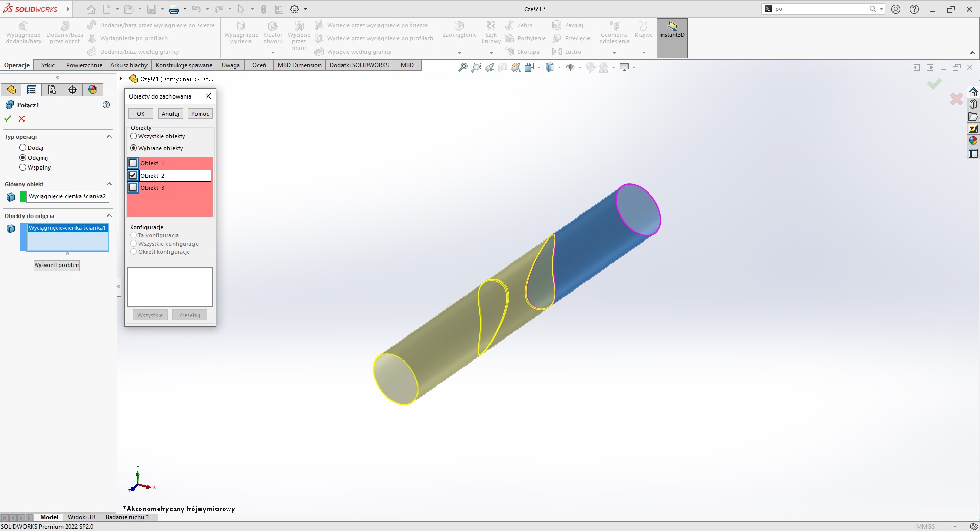Image resolution: width=980 pixels, height=531 pixels.
Task: Click the green confirm checkmark in Połącz1
Action: 8,118
